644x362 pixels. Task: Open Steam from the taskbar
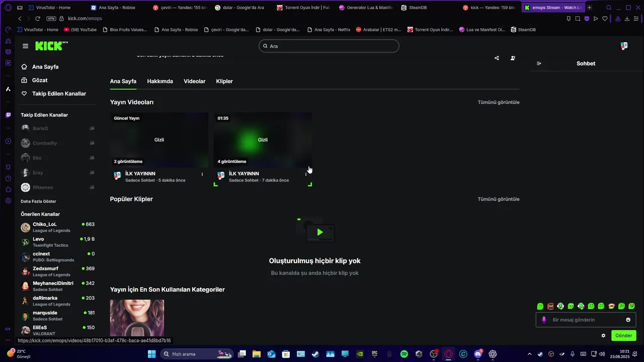click(x=315, y=354)
